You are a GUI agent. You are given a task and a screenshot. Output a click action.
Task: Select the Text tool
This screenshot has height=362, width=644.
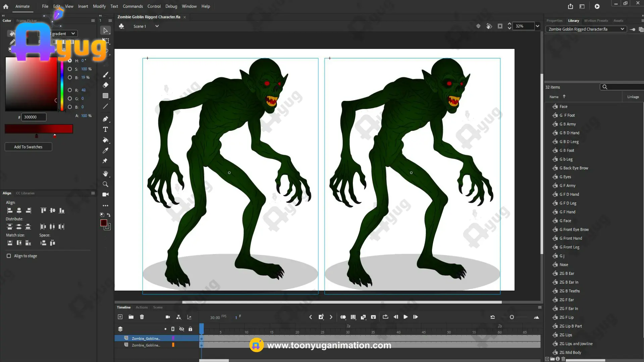point(105,129)
